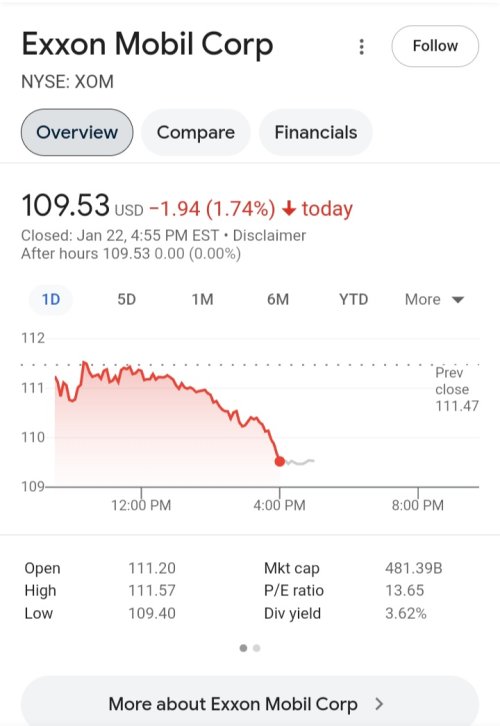
Task: Open the Disclaimer link
Action: (269, 235)
